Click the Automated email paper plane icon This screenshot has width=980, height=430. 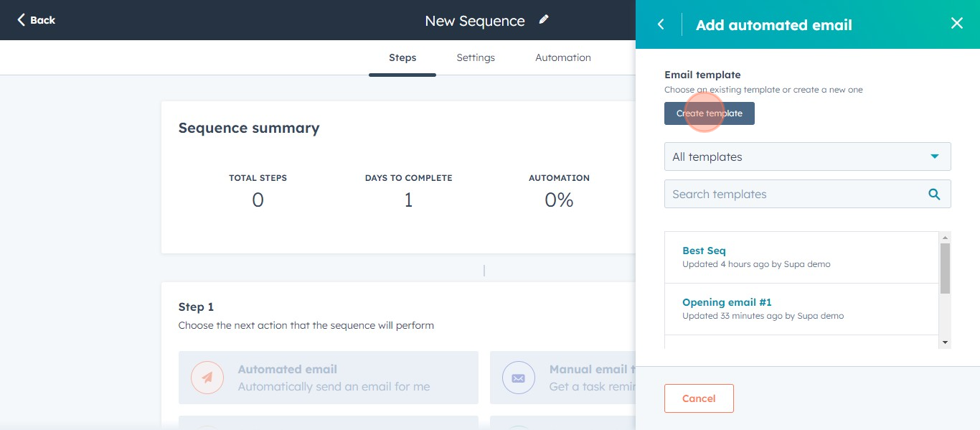[x=207, y=378]
